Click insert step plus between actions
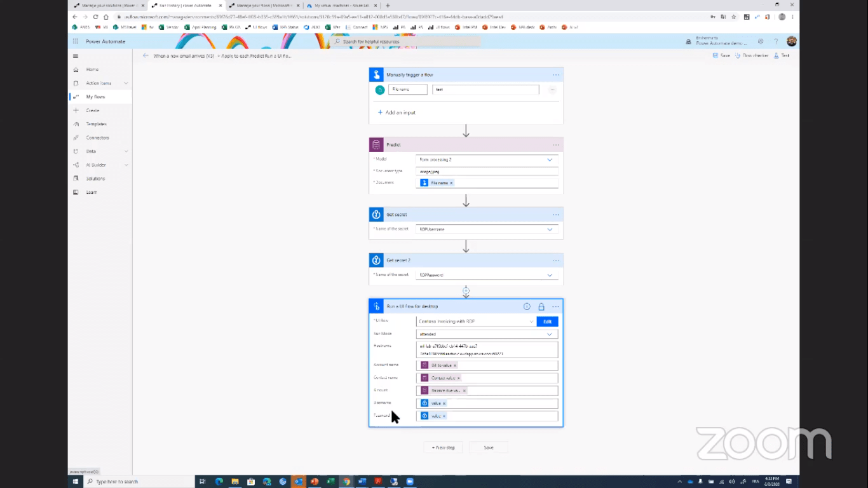This screenshot has height=488, width=868. [466, 291]
